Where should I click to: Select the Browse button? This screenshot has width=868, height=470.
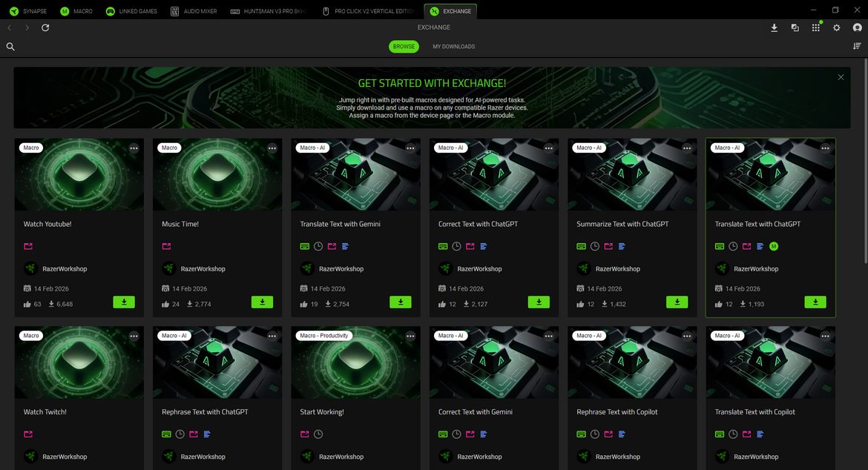point(404,47)
